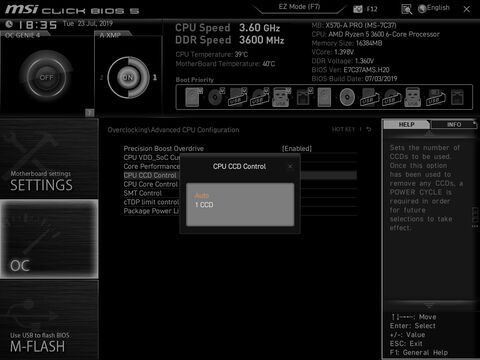This screenshot has width=480, height=360.
Task: Toggle the A-XMP ON dial
Action: click(x=128, y=77)
